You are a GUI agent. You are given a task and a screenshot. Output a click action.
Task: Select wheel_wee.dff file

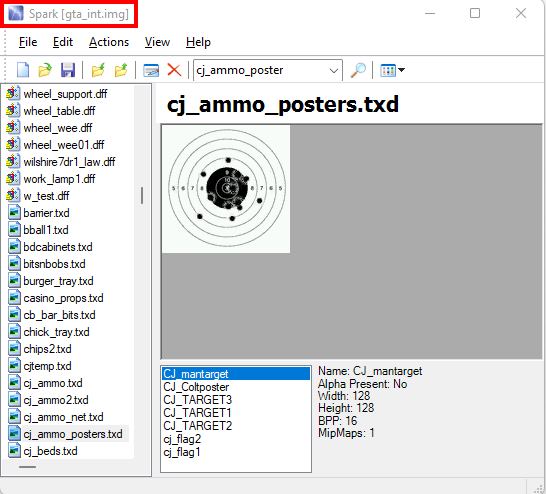(57, 128)
